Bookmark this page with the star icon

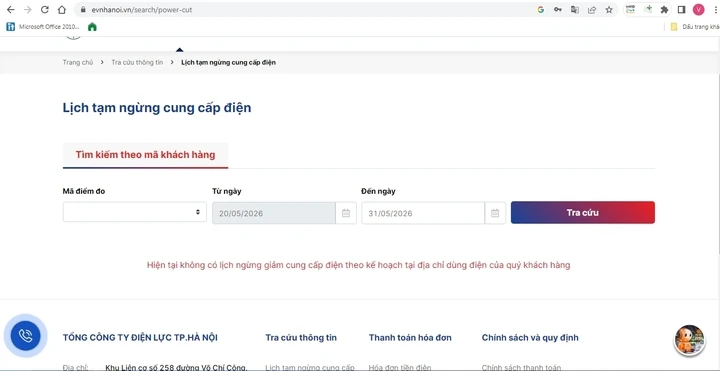609,10
